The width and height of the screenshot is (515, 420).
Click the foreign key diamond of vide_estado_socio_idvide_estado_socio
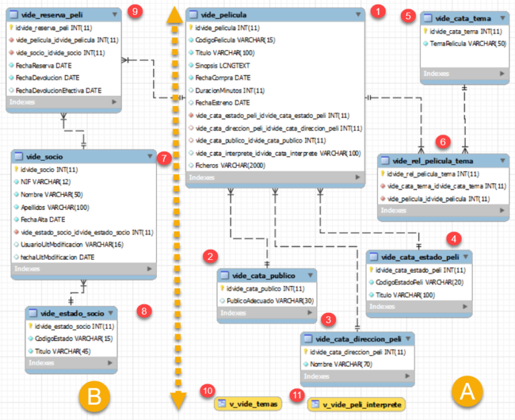(x=16, y=232)
